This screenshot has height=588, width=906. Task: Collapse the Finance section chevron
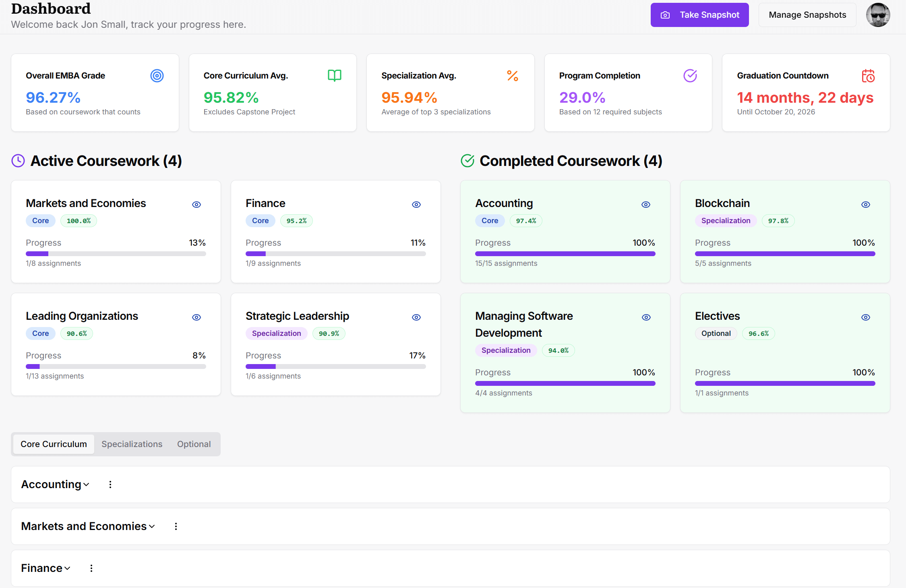pos(67,568)
